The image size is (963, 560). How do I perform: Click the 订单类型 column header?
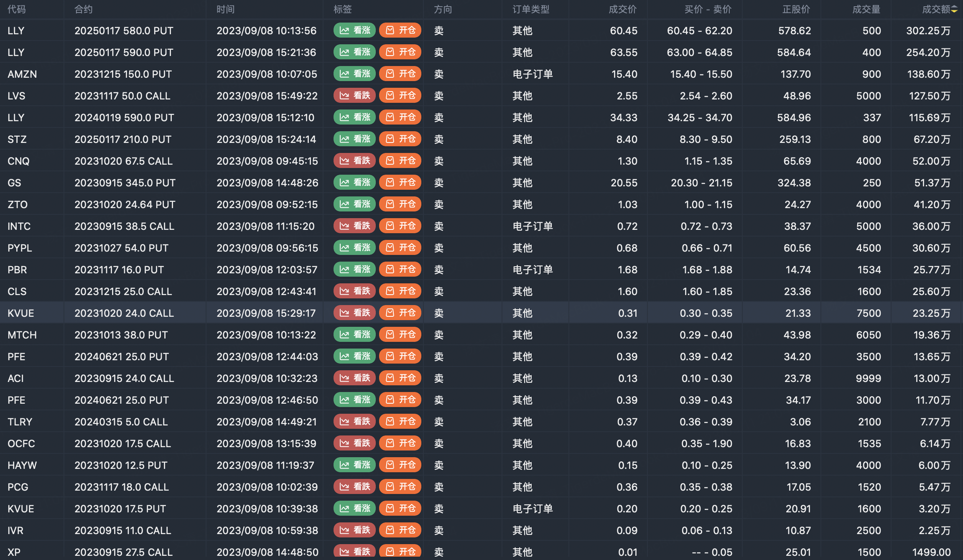531,10
